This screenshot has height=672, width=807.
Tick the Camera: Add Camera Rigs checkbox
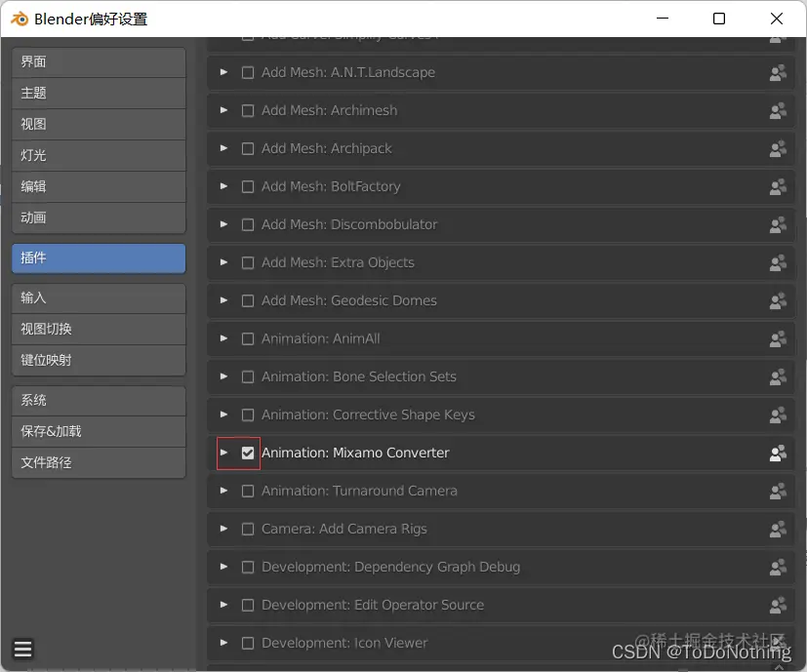coord(248,530)
